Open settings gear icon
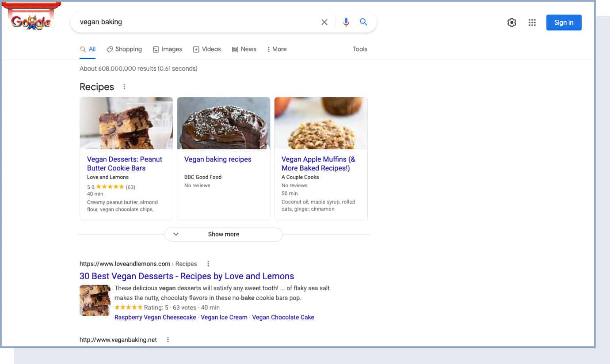 (x=512, y=23)
